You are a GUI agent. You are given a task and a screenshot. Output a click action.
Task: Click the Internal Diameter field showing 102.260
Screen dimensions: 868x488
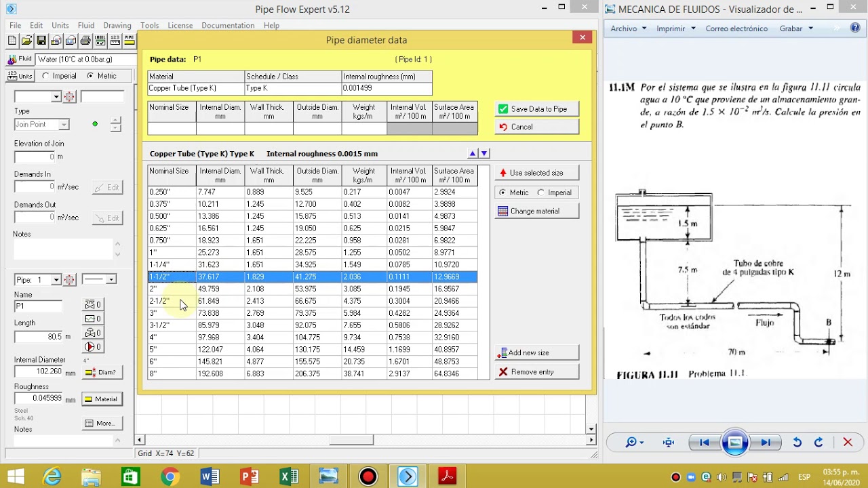coord(39,371)
